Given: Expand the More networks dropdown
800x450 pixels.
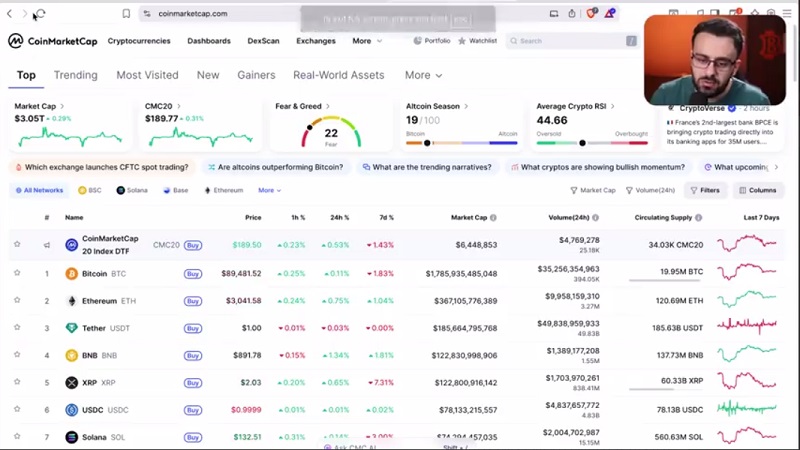Looking at the screenshot, I should point(269,190).
